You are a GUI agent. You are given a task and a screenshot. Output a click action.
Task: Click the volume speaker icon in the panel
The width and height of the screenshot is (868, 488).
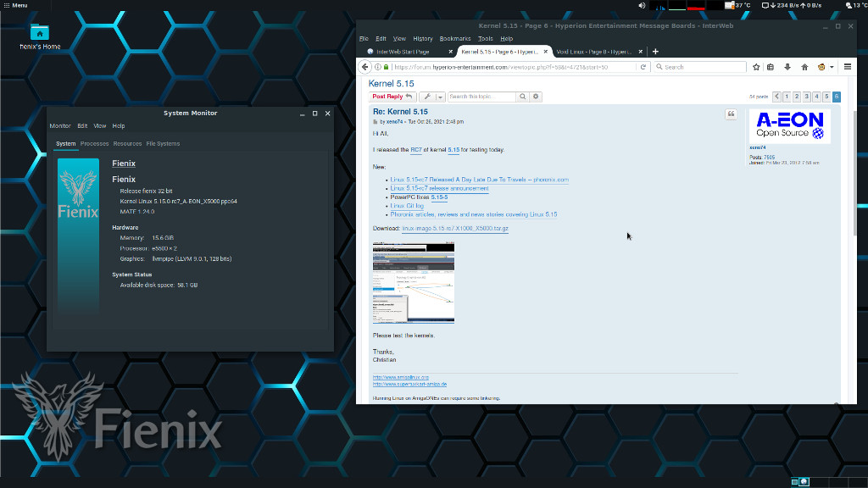642,6
